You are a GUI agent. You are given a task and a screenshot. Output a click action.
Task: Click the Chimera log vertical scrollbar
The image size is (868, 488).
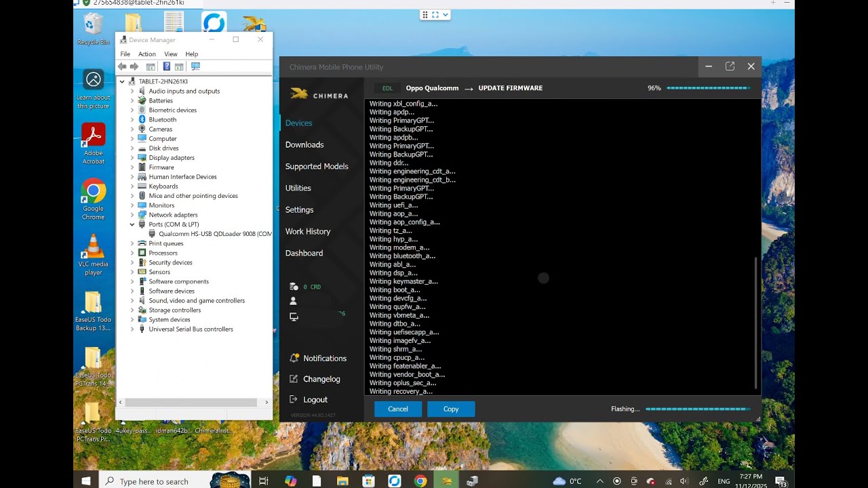(756, 323)
